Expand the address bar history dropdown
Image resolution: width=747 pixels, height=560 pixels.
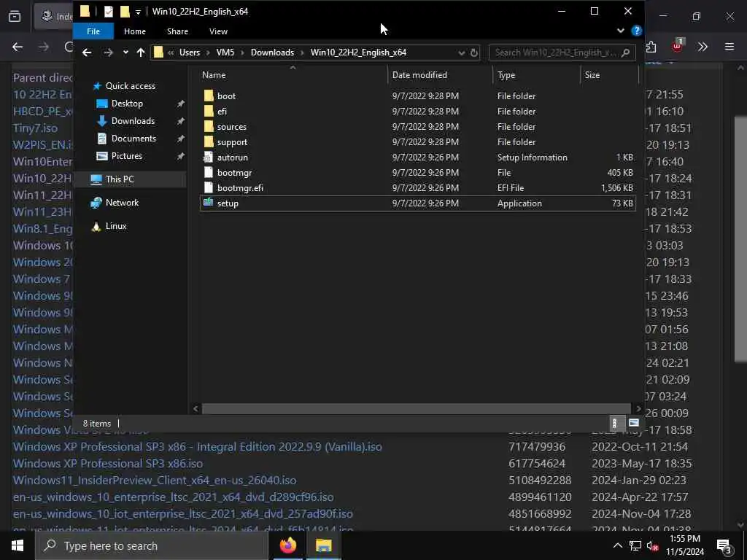(461, 52)
